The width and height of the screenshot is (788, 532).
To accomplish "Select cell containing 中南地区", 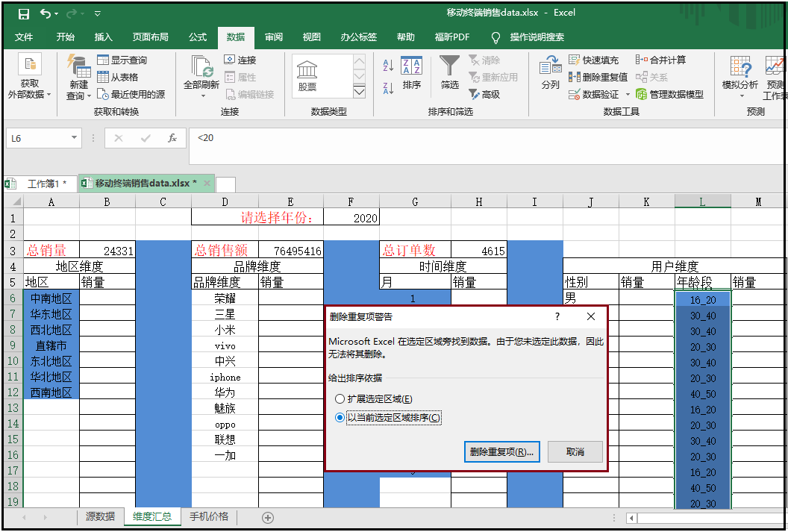I will pyautogui.click(x=51, y=298).
